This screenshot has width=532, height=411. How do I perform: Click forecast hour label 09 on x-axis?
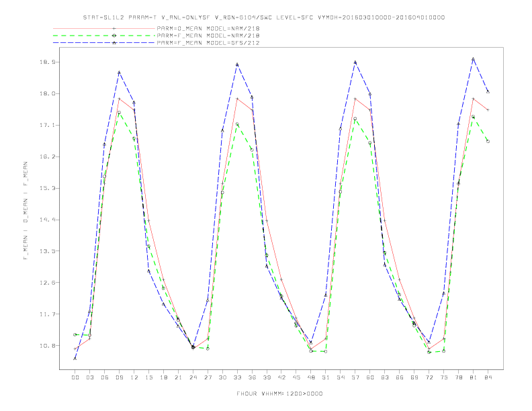tap(119, 377)
